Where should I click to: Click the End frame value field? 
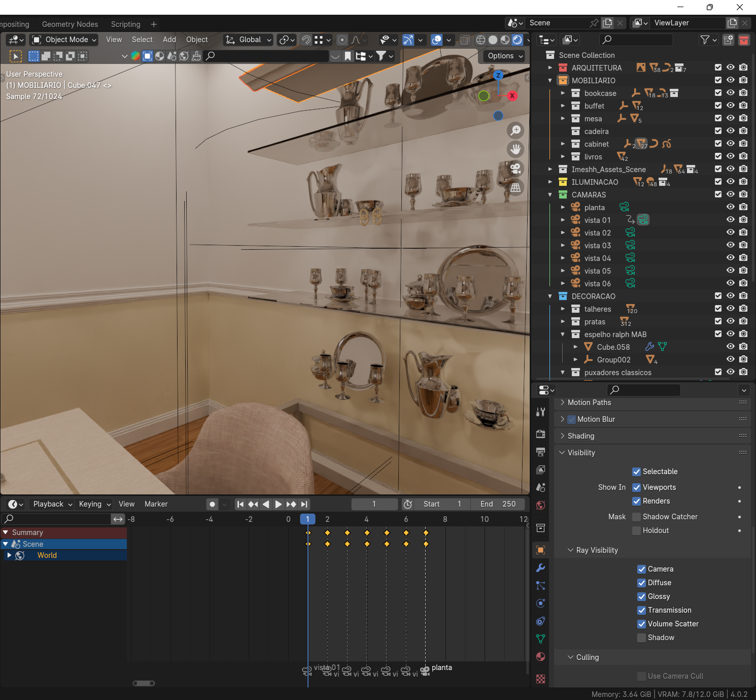[497, 504]
